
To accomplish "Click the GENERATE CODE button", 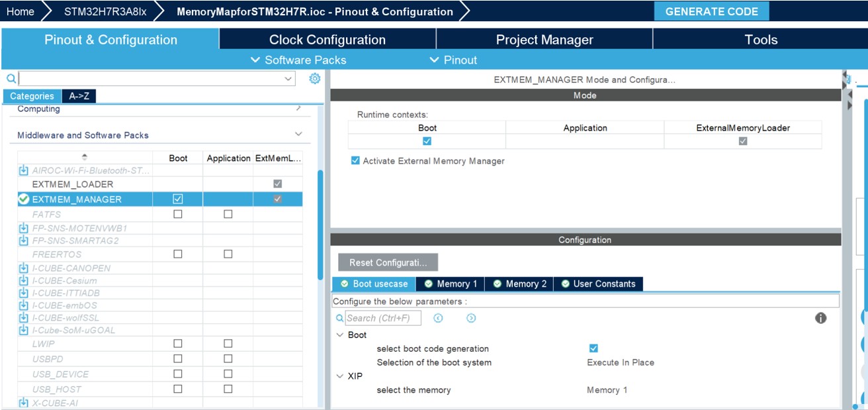I will click(711, 11).
